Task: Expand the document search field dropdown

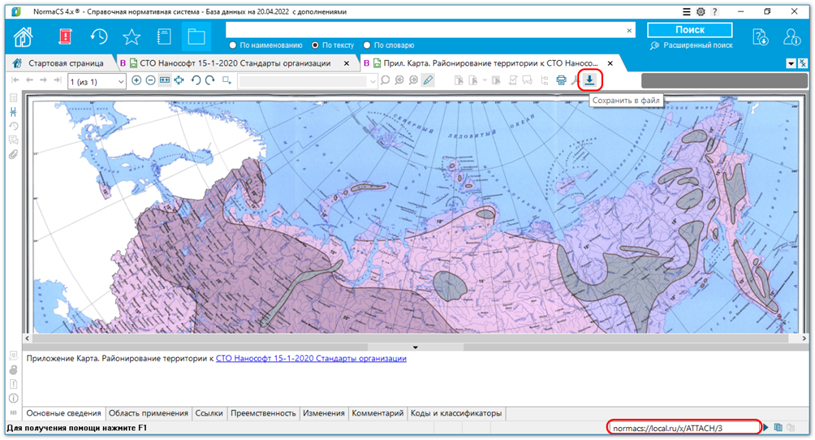Action: [370, 80]
